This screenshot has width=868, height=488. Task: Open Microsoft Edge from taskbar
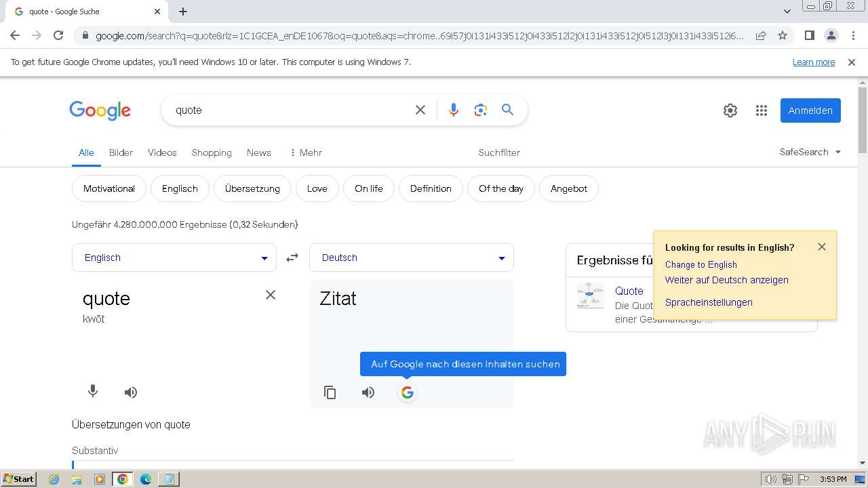point(145,479)
